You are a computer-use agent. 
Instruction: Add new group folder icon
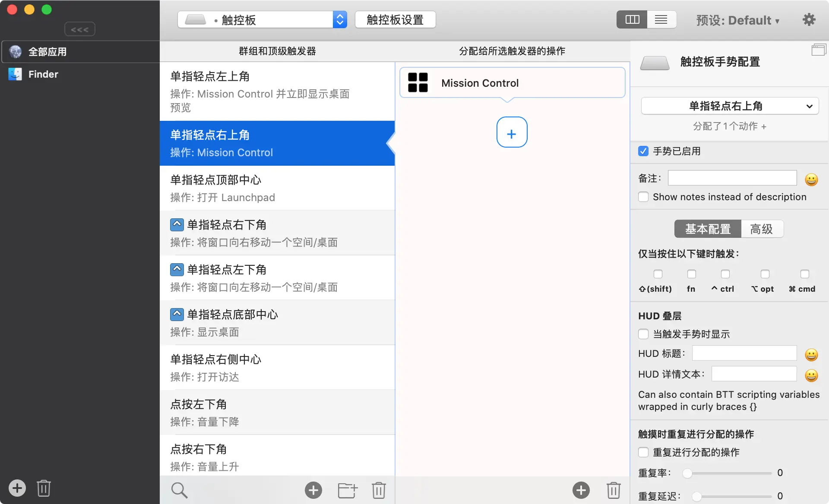(x=347, y=490)
